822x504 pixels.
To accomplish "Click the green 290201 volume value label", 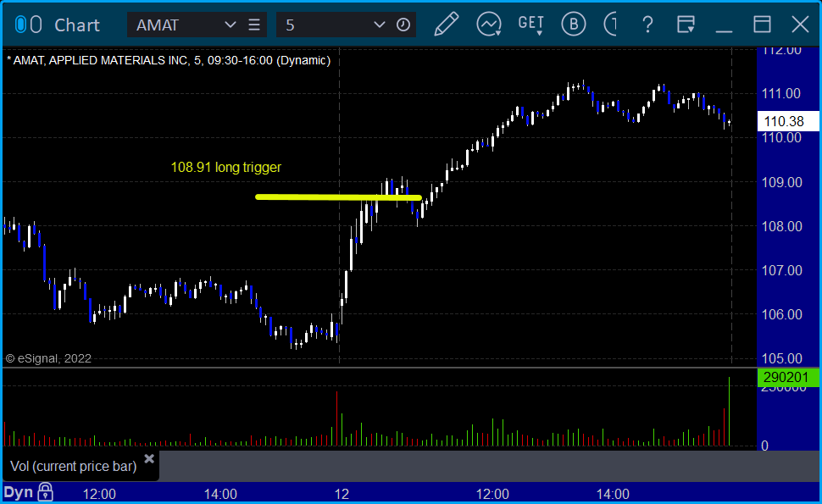I will (x=788, y=377).
